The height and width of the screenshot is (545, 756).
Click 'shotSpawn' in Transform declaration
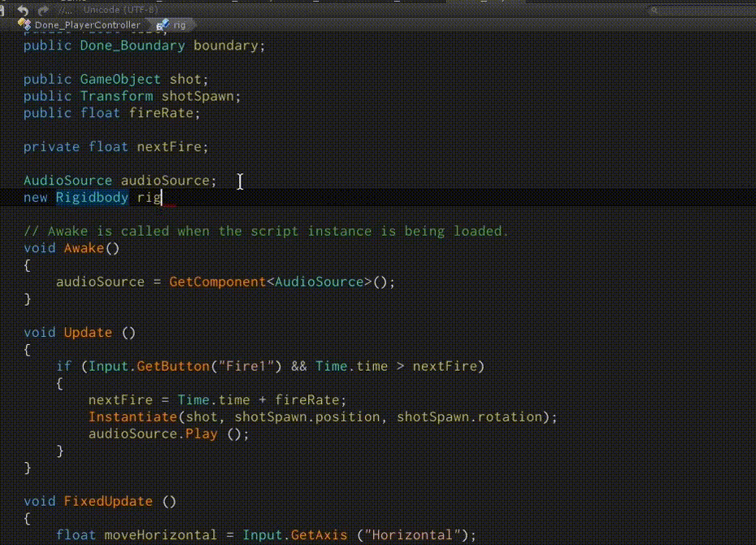(198, 96)
